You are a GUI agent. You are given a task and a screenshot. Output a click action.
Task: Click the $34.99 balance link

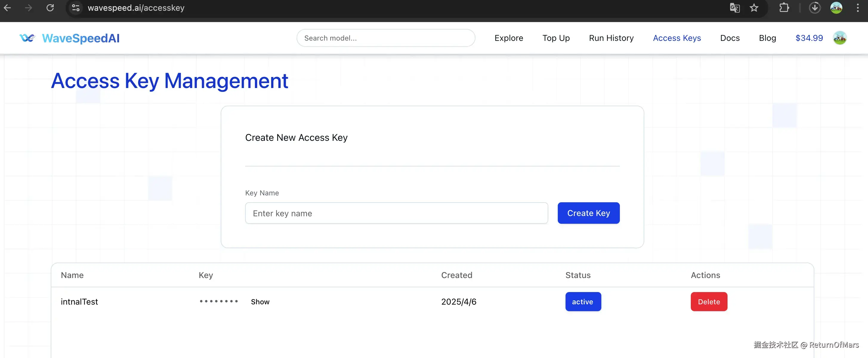809,38
